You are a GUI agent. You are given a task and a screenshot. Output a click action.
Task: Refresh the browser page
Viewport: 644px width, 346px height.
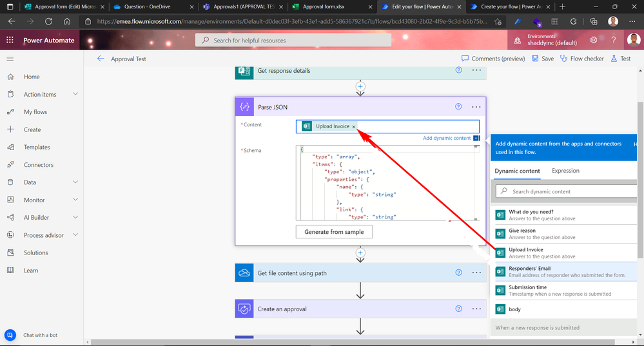click(48, 21)
